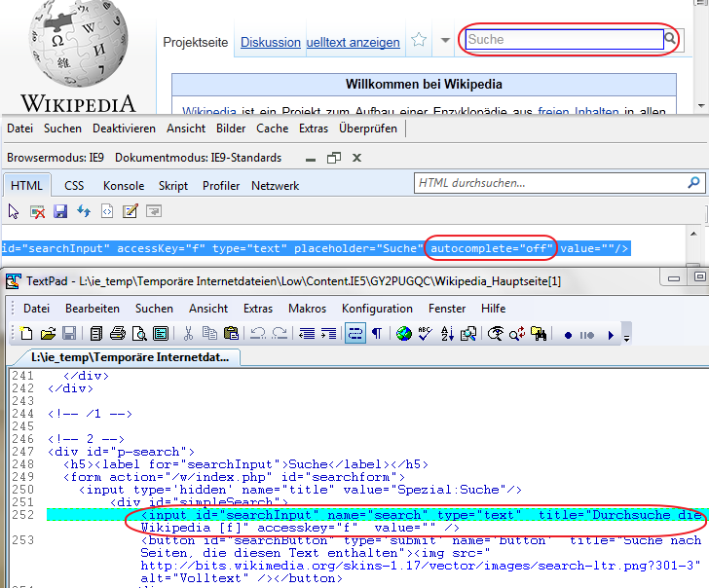Toggle the word wrap button in TextPad
709x588 pixels.
[355, 334]
